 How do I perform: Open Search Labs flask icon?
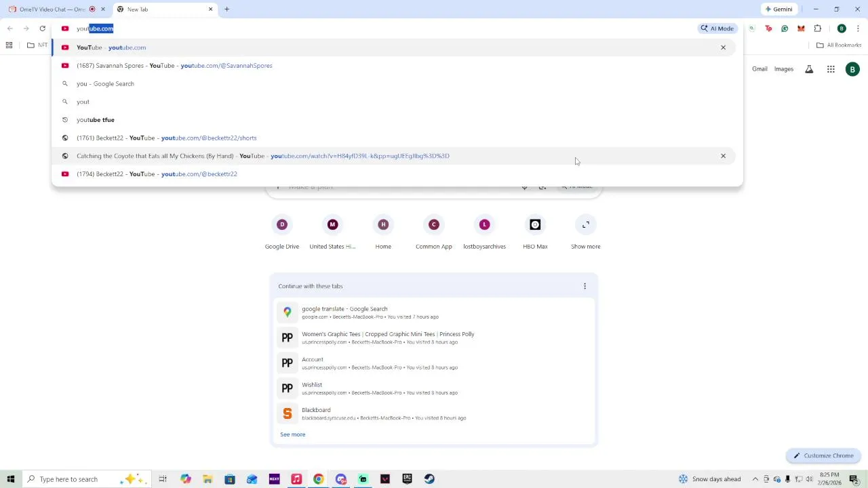[809, 69]
